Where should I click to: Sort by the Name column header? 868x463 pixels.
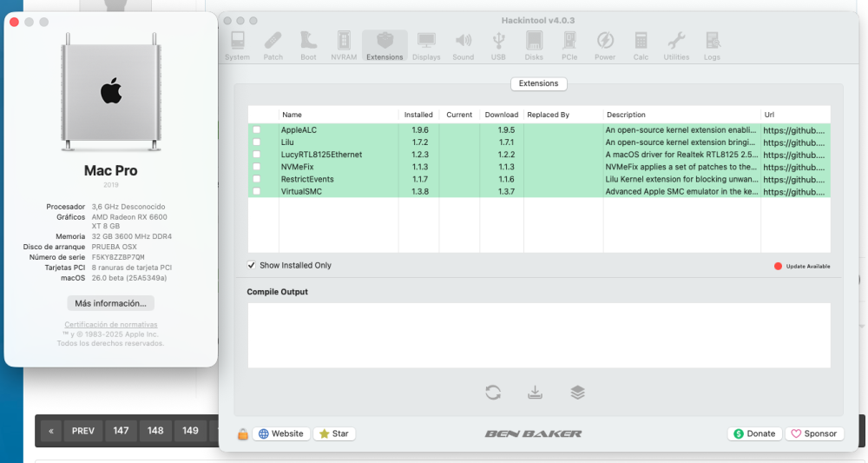click(339, 115)
